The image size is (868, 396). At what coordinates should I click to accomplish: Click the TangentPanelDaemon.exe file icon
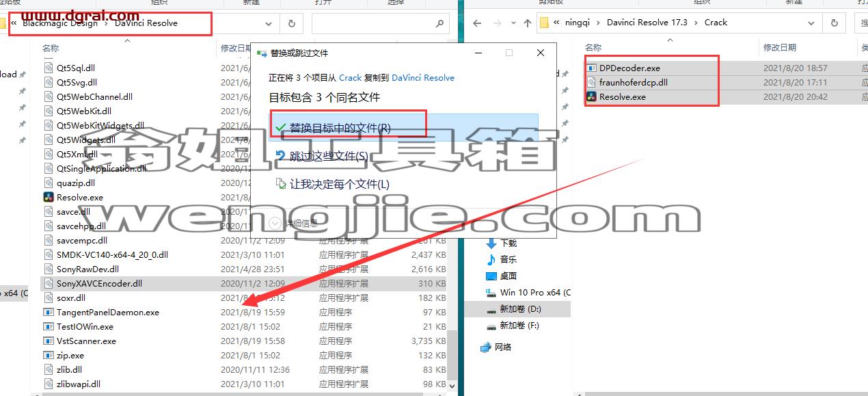click(x=49, y=312)
